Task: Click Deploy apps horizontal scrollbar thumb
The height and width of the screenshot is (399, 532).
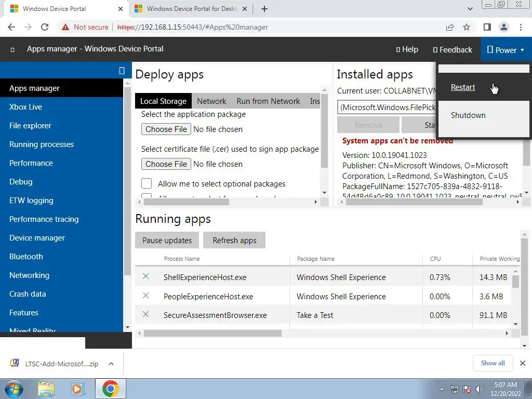Action: pos(187,202)
